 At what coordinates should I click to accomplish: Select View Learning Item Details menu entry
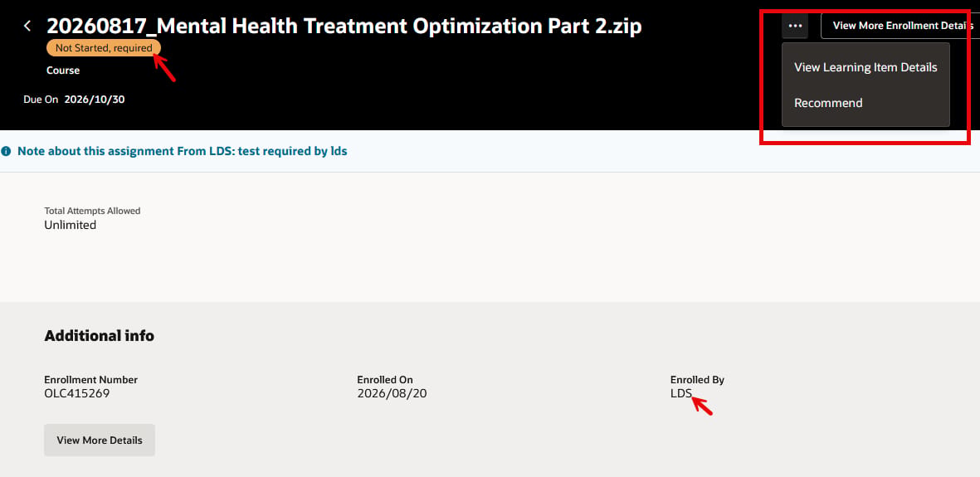click(x=865, y=67)
